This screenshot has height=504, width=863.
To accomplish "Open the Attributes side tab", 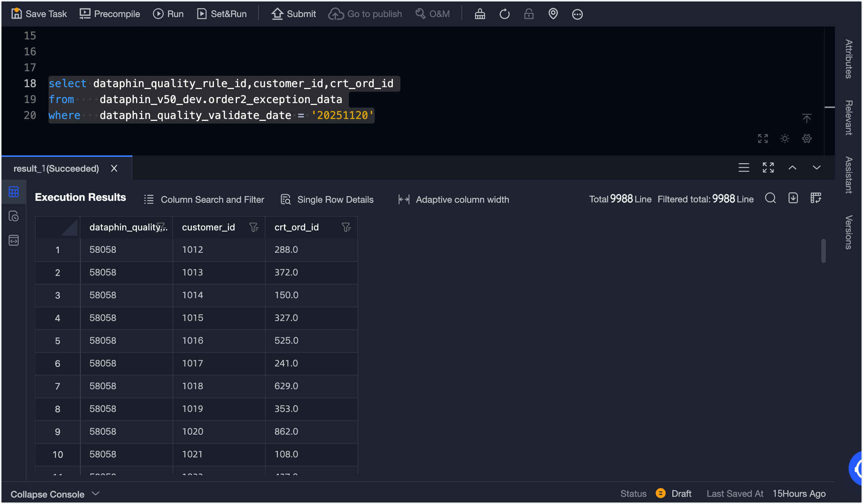I will click(x=849, y=59).
